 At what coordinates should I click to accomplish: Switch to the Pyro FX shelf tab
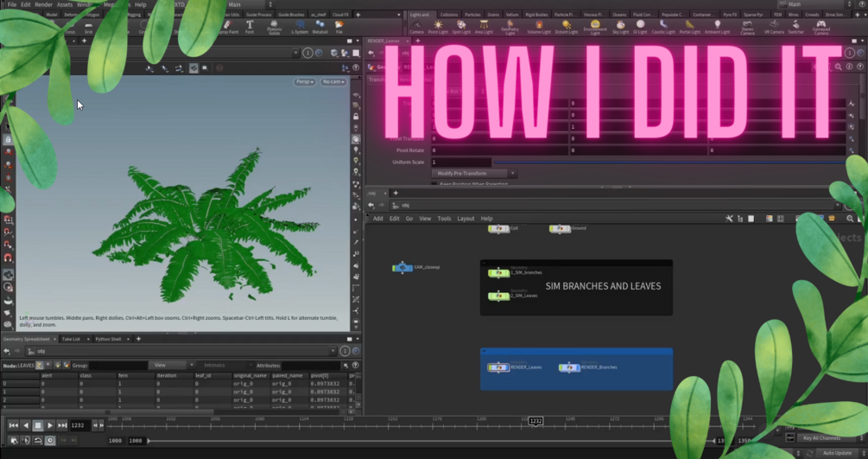(x=730, y=15)
